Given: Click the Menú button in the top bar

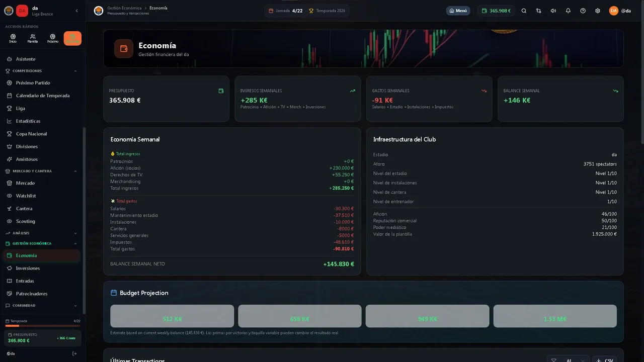Looking at the screenshot, I should coord(458,11).
